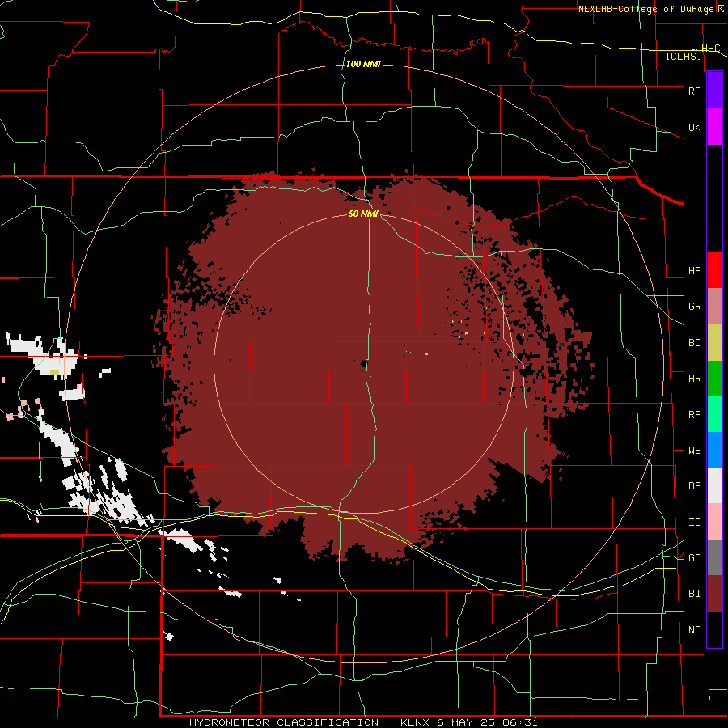Image resolution: width=728 pixels, height=728 pixels.
Task: Click the DS legend label
Action: [x=694, y=486]
